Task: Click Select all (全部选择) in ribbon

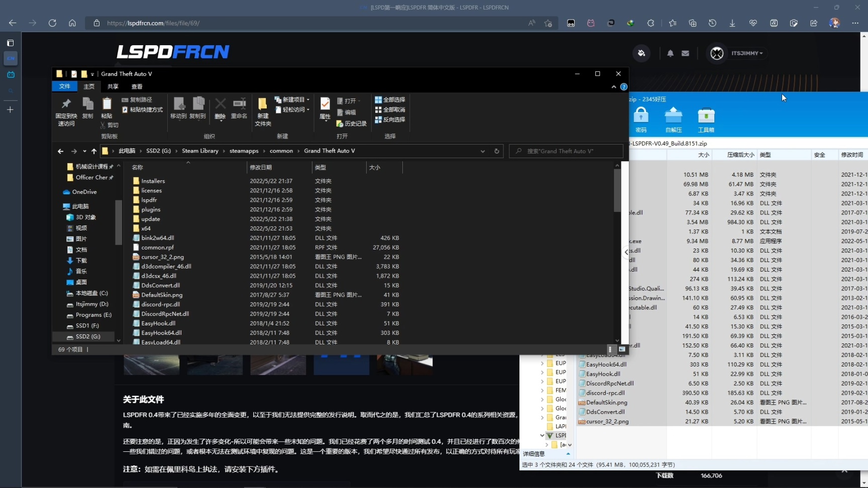Action: tap(390, 100)
